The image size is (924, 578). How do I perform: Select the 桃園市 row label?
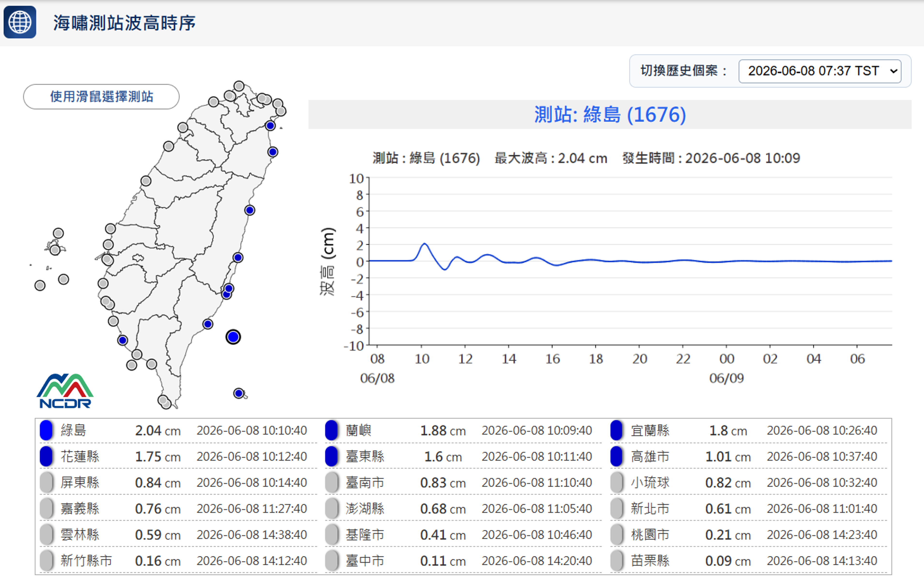(x=650, y=534)
